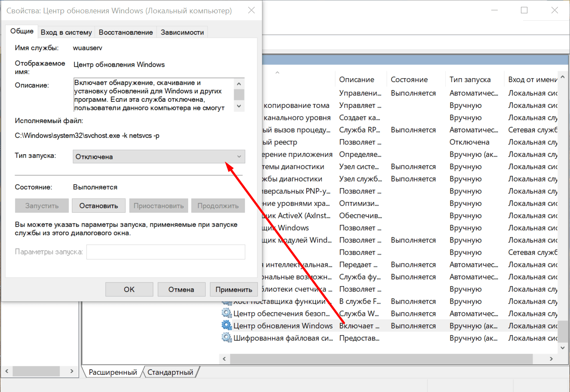570x392 pixels.
Task: Click the Остановить button
Action: 99,205
